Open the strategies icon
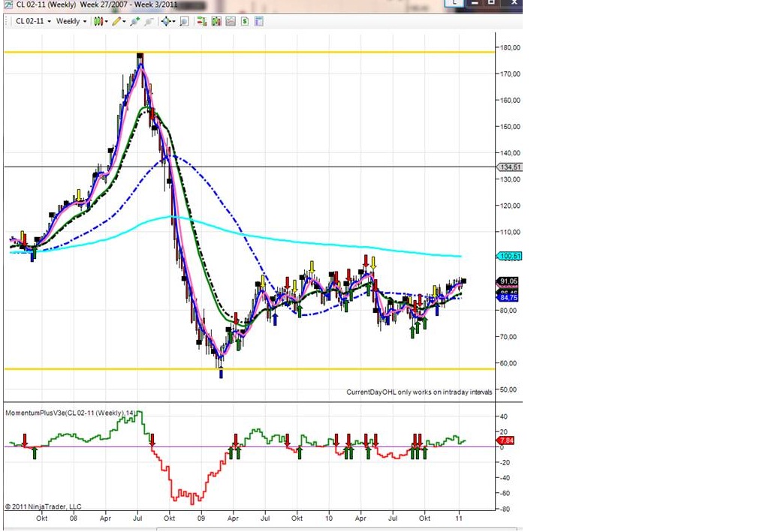757x532 pixels. (231, 21)
